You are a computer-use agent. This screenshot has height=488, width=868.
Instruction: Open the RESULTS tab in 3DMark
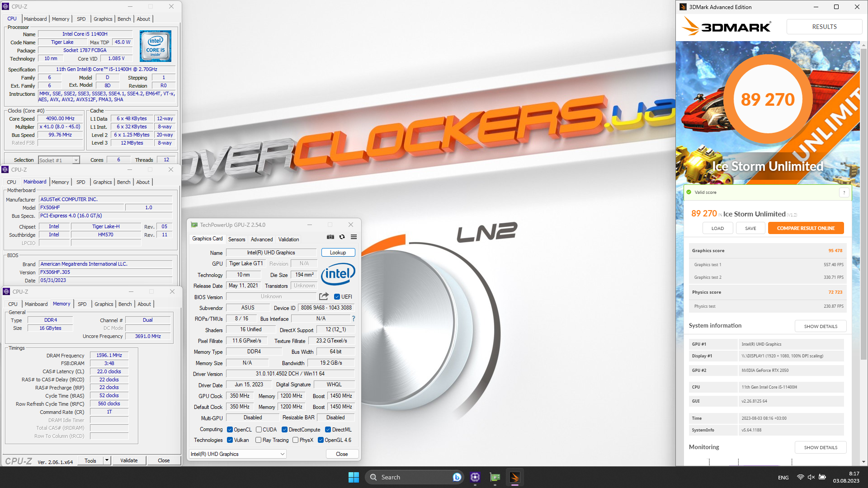(824, 27)
